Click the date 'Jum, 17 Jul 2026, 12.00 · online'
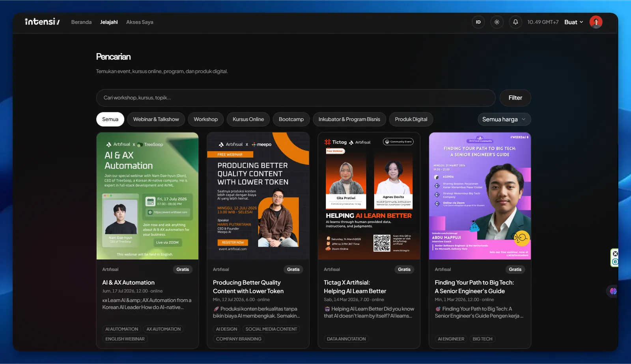This screenshot has width=631, height=364. 133,291
